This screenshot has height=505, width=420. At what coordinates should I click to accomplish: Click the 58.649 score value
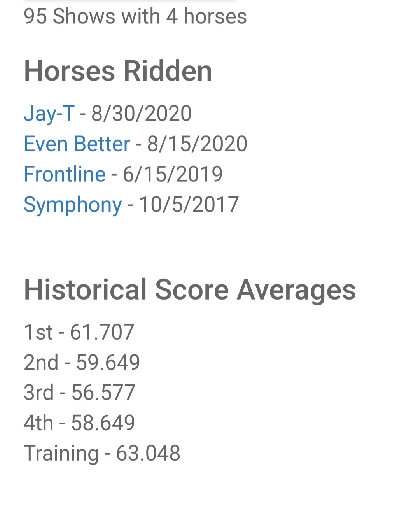pyautogui.click(x=103, y=423)
